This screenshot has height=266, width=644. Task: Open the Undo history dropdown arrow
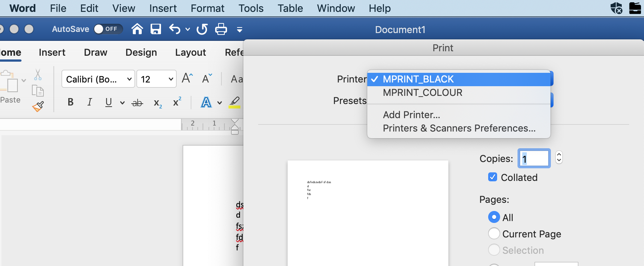coord(188,29)
